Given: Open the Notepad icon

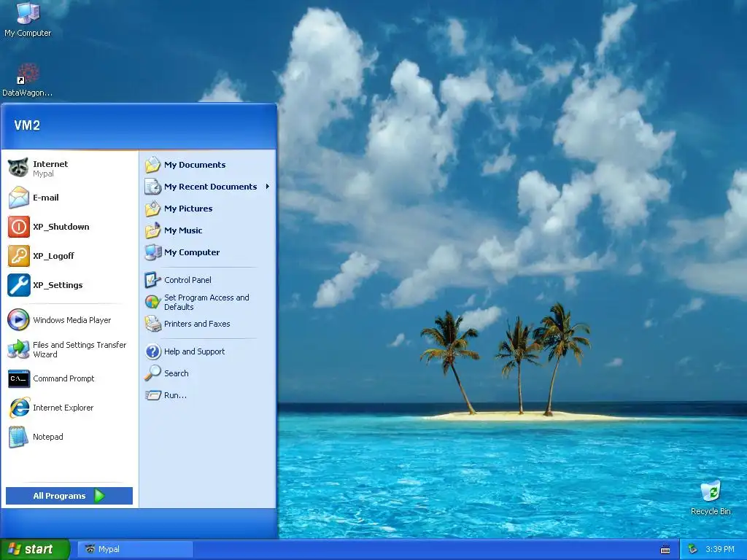Looking at the screenshot, I should tap(18, 437).
